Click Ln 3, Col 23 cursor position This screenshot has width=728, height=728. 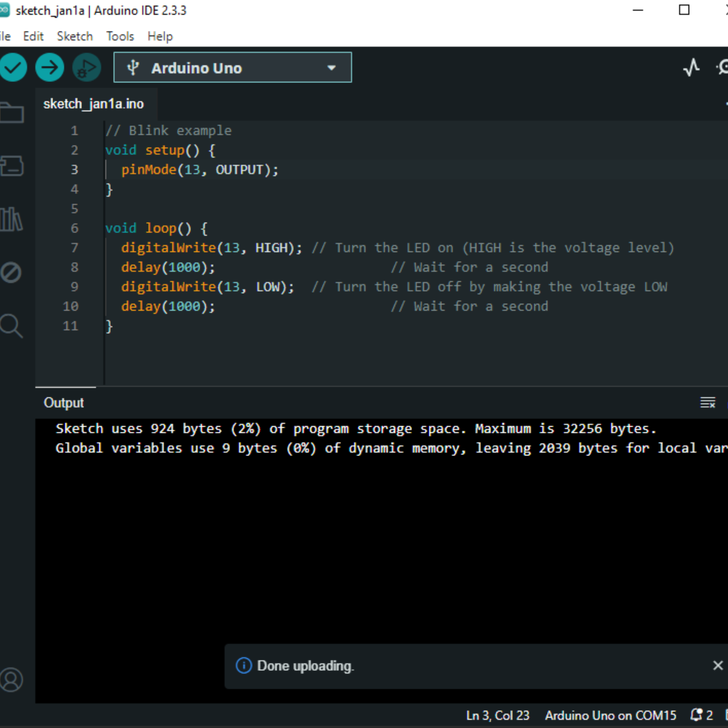pos(498,715)
